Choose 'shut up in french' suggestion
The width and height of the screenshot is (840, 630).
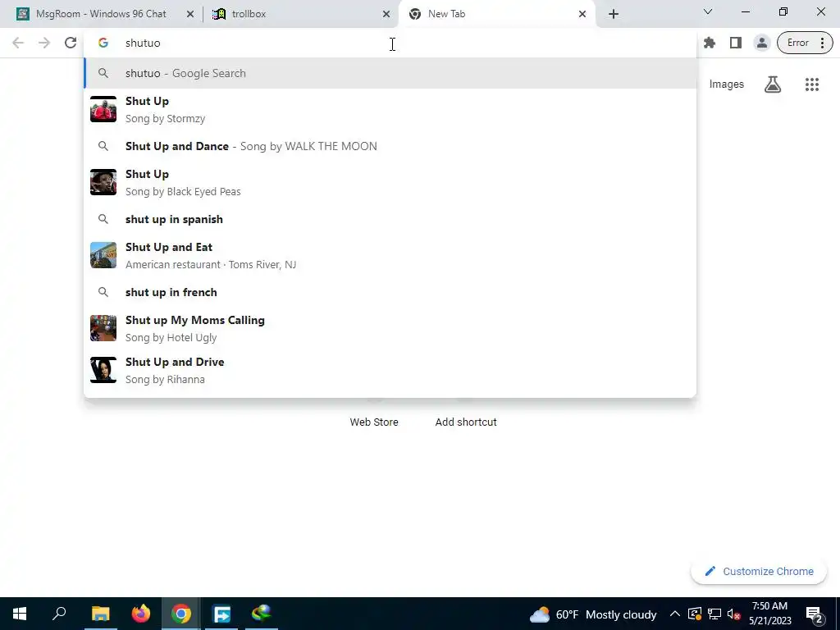tap(390, 292)
